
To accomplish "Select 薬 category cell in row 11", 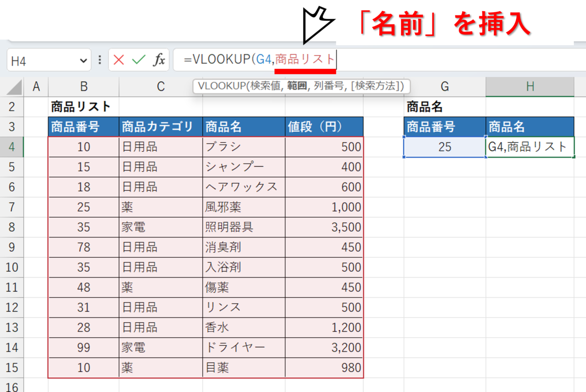I will pyautogui.click(x=161, y=287).
